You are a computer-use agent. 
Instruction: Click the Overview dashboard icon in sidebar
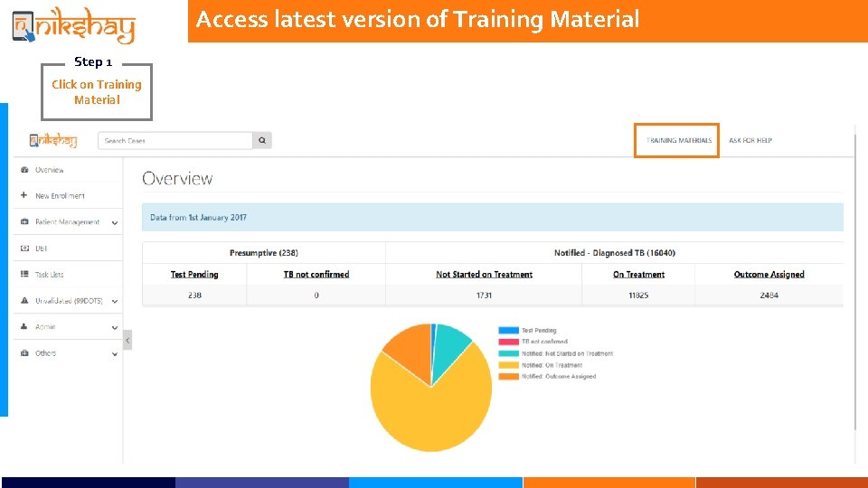click(x=24, y=170)
